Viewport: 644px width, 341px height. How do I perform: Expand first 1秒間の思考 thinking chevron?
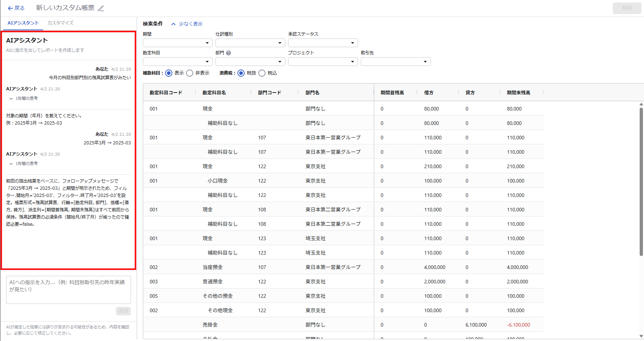[x=11, y=98]
